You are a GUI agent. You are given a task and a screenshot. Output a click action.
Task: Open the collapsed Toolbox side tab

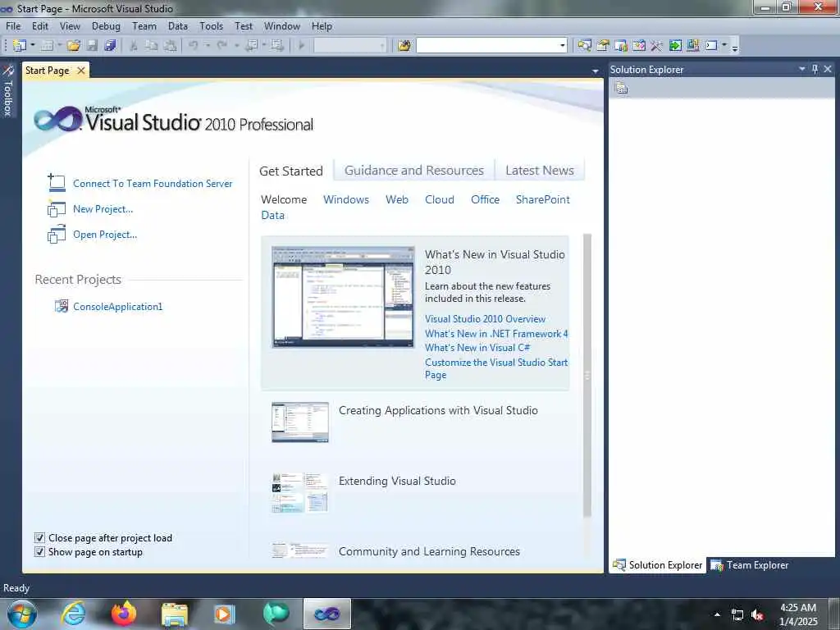pos(8,90)
